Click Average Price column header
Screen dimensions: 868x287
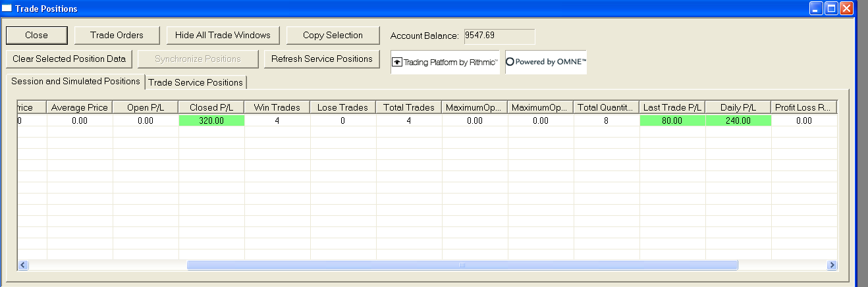pos(80,107)
